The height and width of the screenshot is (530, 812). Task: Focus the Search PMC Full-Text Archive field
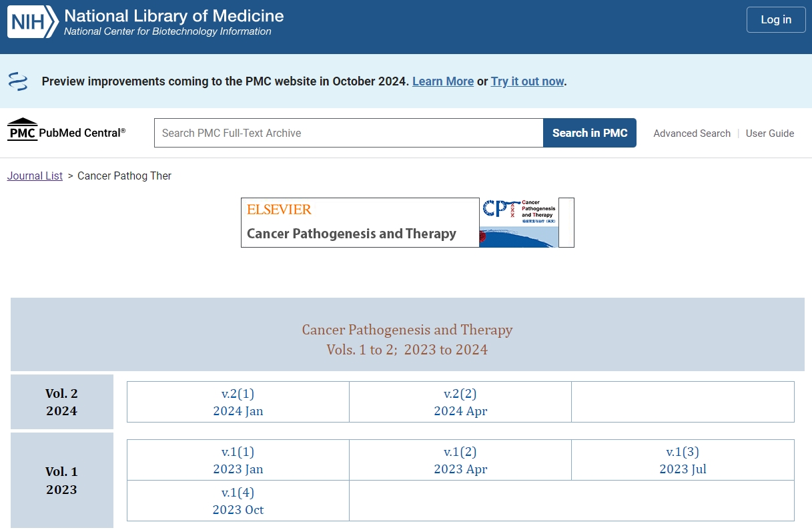coord(348,133)
